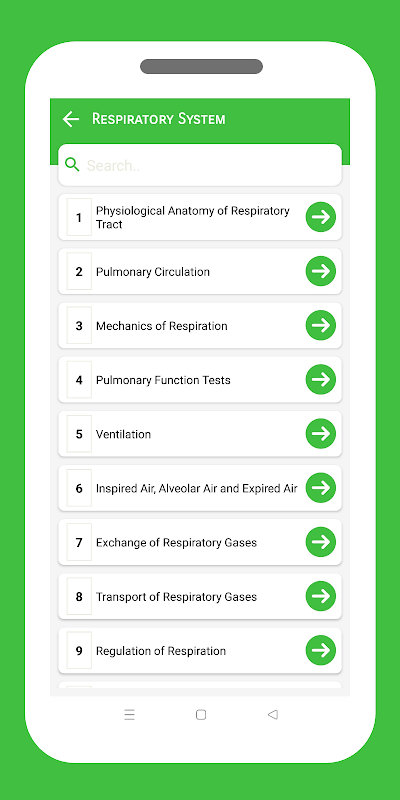
Task: Tap arrow beside Exchange of Respiratory Gases
Action: tap(321, 542)
